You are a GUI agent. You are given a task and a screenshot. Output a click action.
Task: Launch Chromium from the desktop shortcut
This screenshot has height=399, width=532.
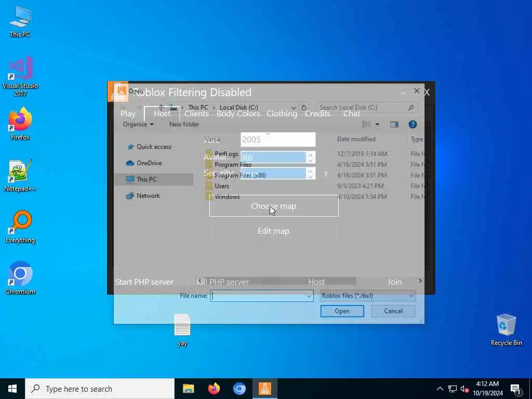pyautogui.click(x=20, y=278)
